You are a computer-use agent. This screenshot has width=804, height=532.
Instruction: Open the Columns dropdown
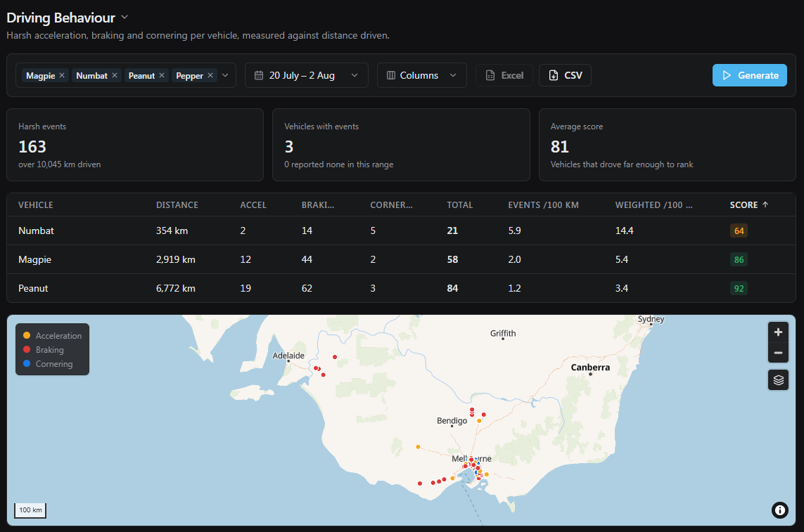(x=421, y=75)
